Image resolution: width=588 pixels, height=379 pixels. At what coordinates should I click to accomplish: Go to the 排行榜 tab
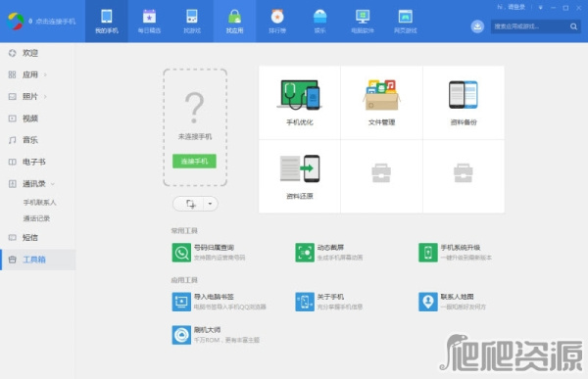click(x=277, y=22)
